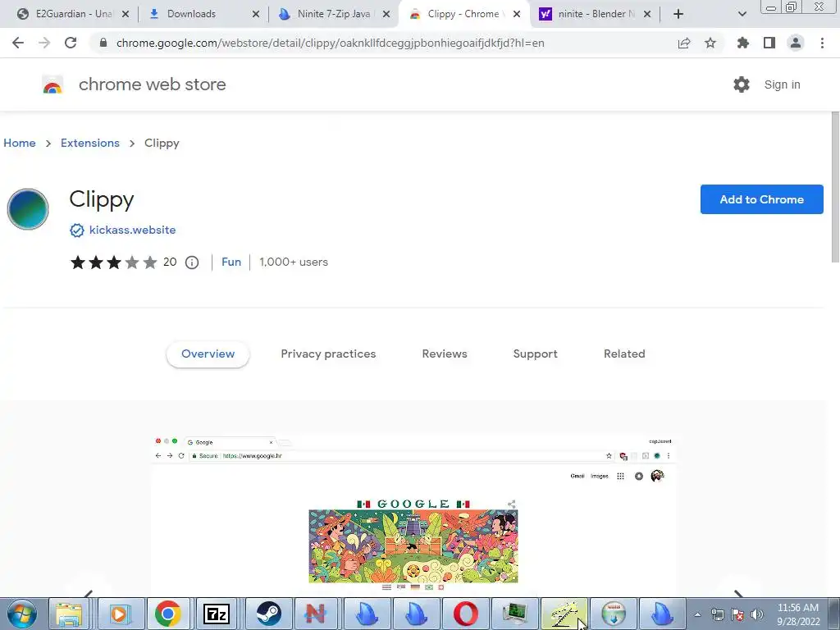Expand the tab search dropdown arrow

[742, 14]
